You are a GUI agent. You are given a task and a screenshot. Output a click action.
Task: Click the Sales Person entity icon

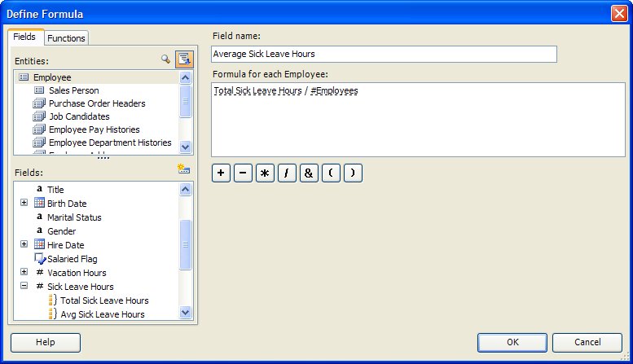39,90
